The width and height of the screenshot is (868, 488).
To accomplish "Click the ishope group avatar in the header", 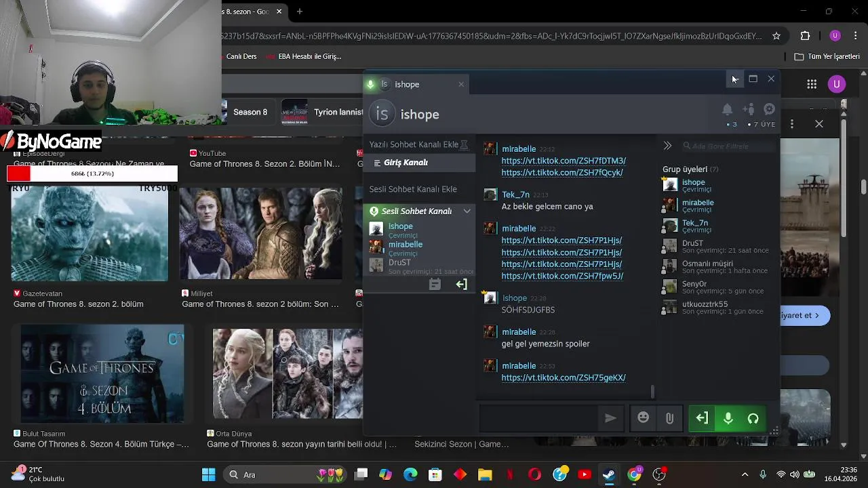I will click(382, 114).
